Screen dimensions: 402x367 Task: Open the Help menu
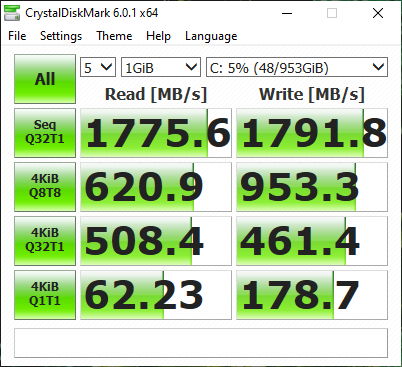(158, 36)
